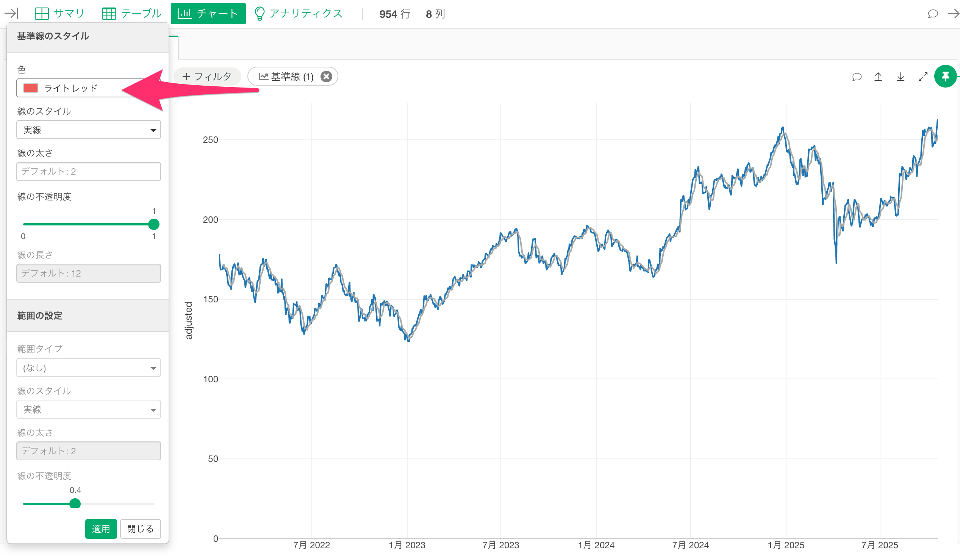Switch to the アナリティクス tab
Image resolution: width=960 pixels, height=560 pixels.
299,13
